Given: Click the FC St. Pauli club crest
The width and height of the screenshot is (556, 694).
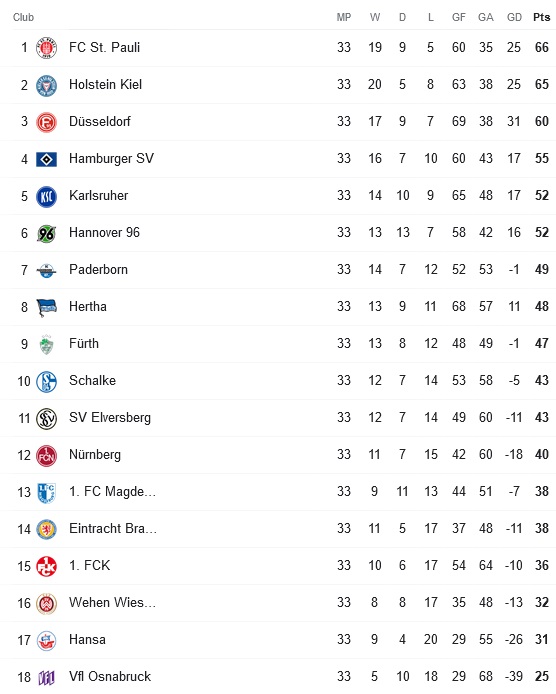Looking at the screenshot, I should coord(46,48).
